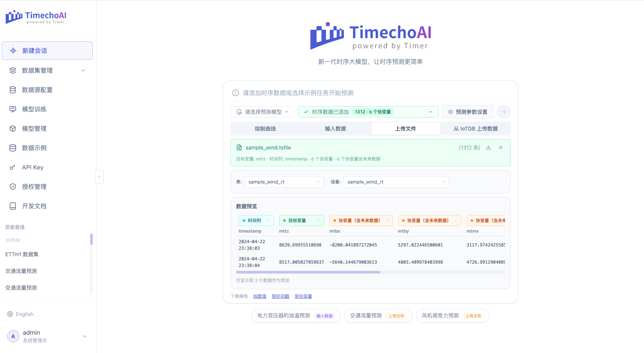Image resolution: width=644 pixels, height=353 pixels.
Task: Switch to 从 IoTDB 上传数据 tab
Action: (x=475, y=129)
